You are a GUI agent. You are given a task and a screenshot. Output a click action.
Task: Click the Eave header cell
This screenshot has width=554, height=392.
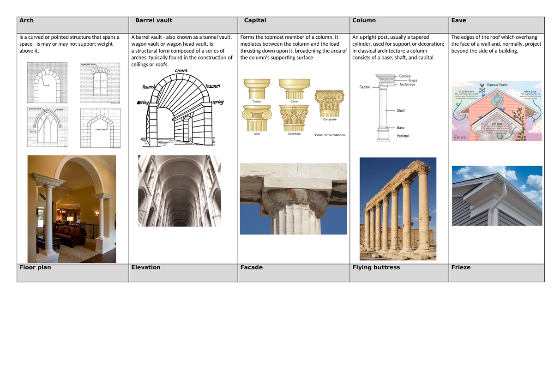(496, 24)
